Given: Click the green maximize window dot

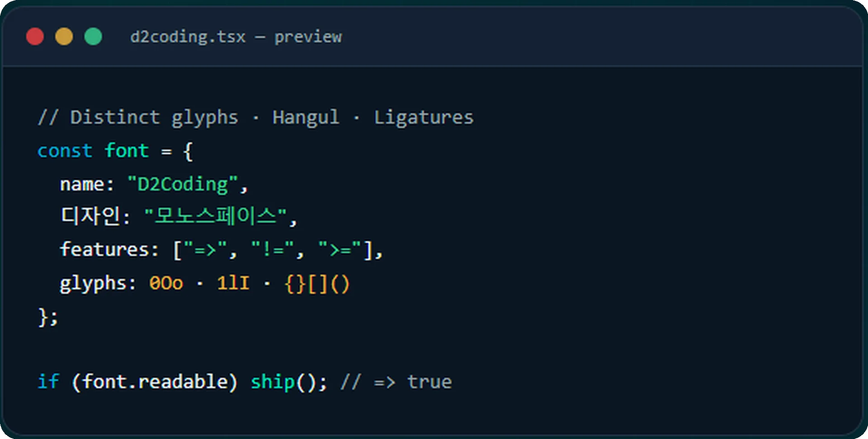Looking at the screenshot, I should click(93, 37).
